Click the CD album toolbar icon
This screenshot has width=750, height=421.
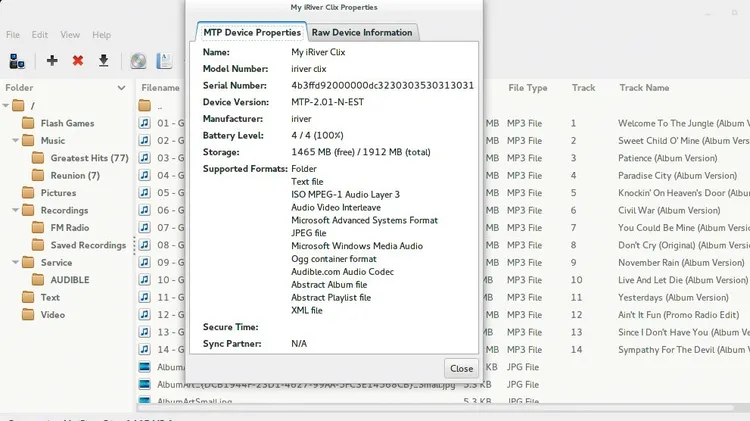click(x=138, y=61)
